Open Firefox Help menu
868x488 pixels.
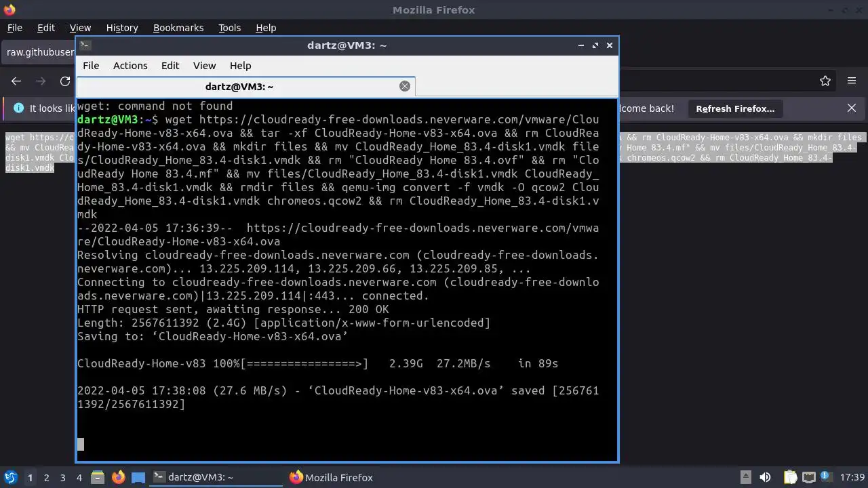click(x=266, y=28)
